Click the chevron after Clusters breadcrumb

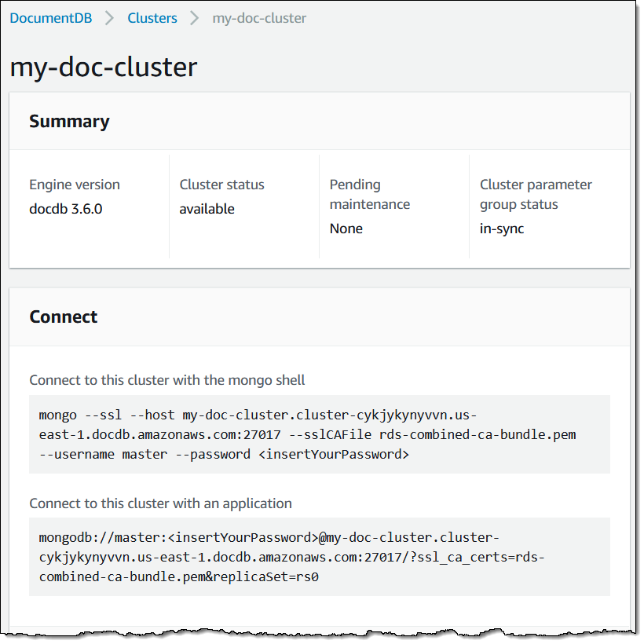(195, 18)
